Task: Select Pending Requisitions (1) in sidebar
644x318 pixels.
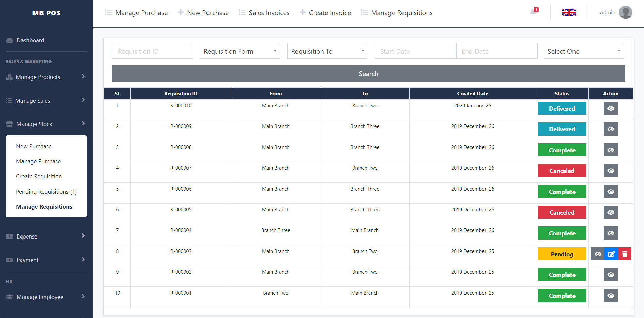Action: [46, 192]
